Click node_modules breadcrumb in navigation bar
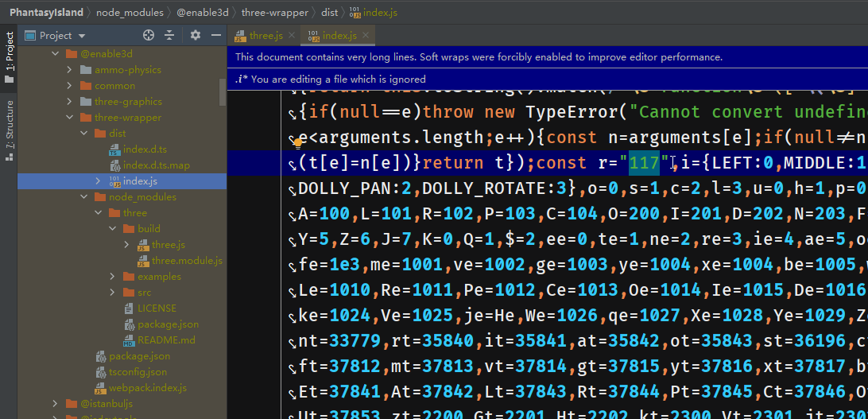 pyautogui.click(x=130, y=12)
